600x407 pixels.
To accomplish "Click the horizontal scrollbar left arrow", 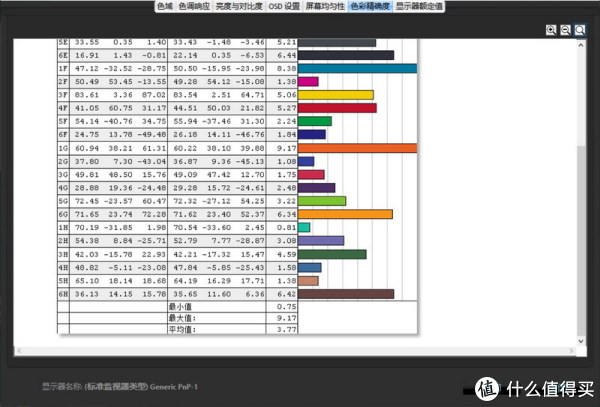I will click(20, 350).
